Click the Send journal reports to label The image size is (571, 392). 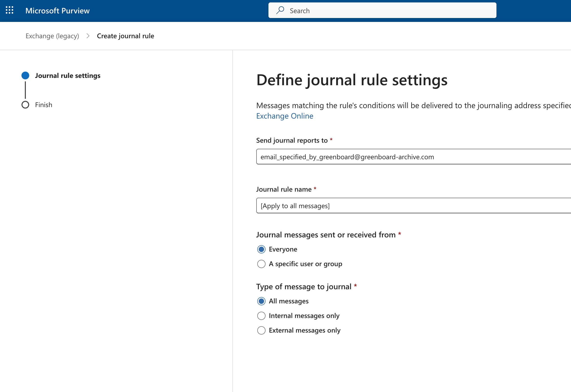pos(292,140)
